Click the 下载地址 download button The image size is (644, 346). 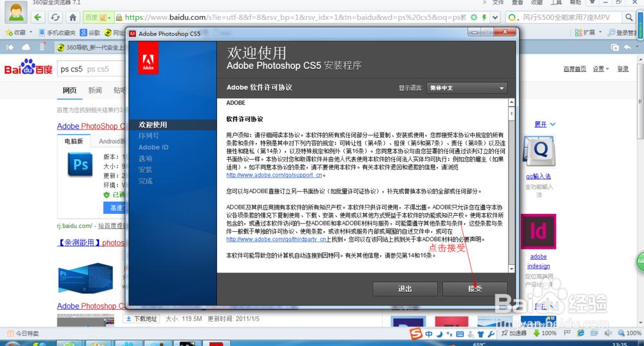(x=141, y=319)
